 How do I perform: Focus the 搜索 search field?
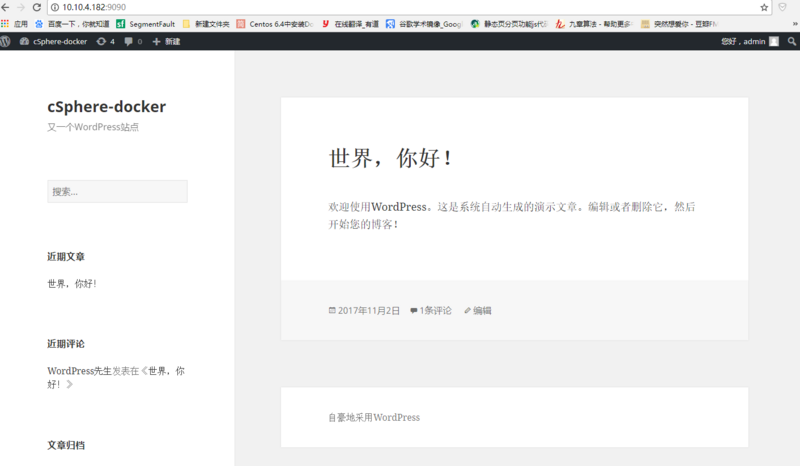[x=117, y=191]
